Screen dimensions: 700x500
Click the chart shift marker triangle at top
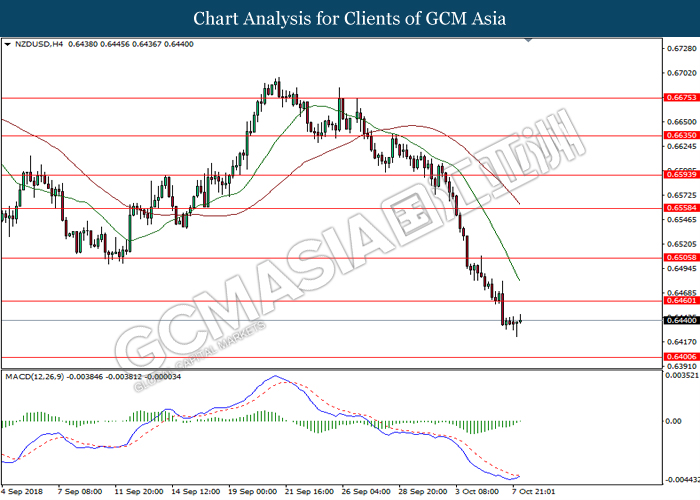[529, 40]
